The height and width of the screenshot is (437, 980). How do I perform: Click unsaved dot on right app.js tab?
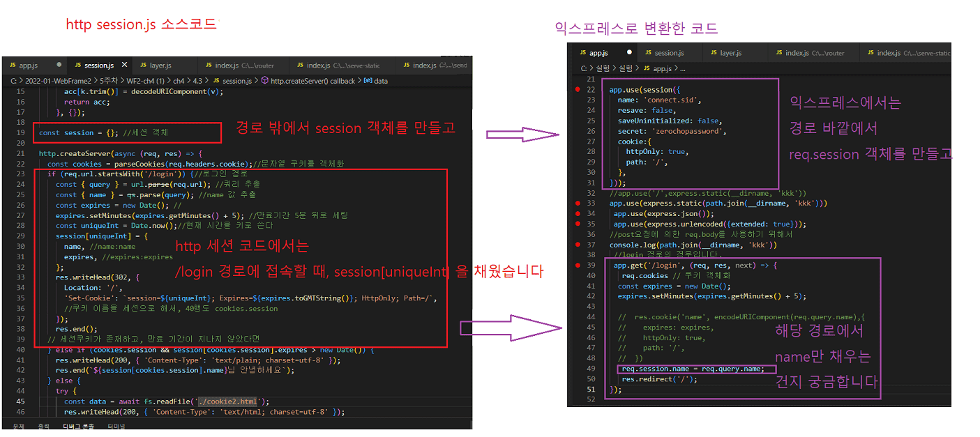[x=629, y=52]
